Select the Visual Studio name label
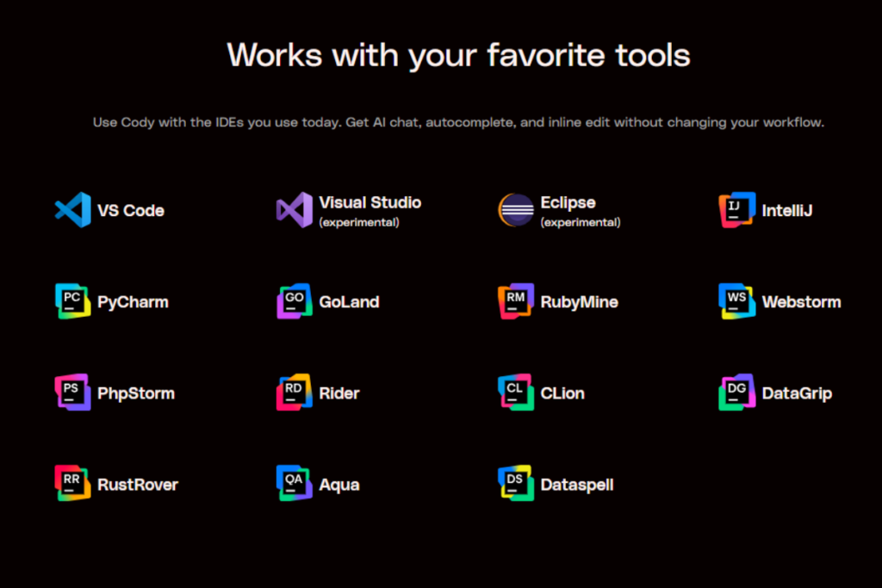882x588 pixels. click(x=370, y=202)
